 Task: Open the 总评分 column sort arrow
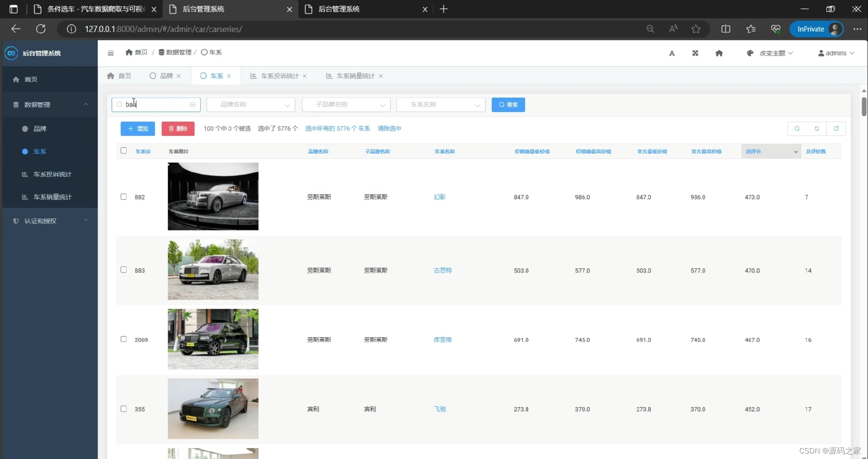[x=796, y=152]
